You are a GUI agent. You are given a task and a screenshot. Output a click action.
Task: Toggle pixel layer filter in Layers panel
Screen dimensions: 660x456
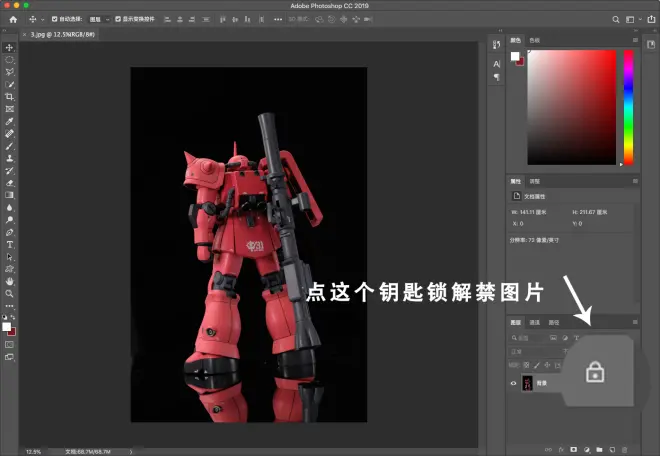[x=553, y=338]
